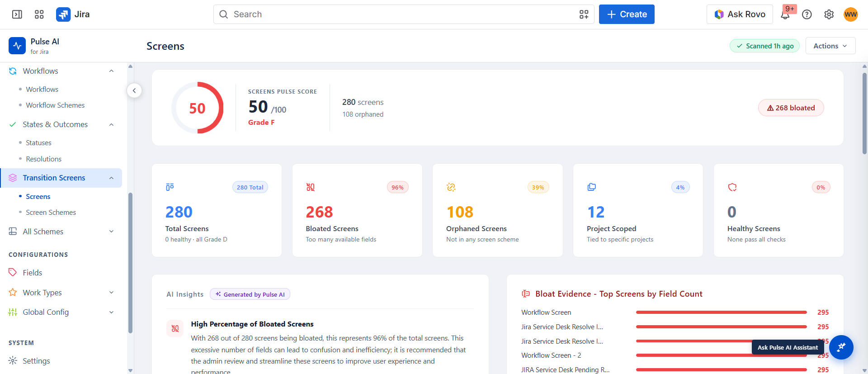The height and width of the screenshot is (374, 868).
Task: Select Screens in the sidebar
Action: coord(38,197)
